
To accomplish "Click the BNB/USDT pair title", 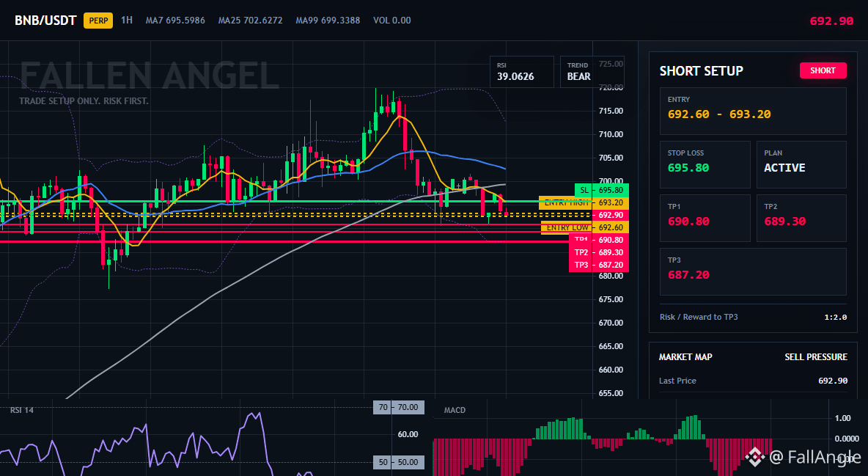I will tap(45, 21).
